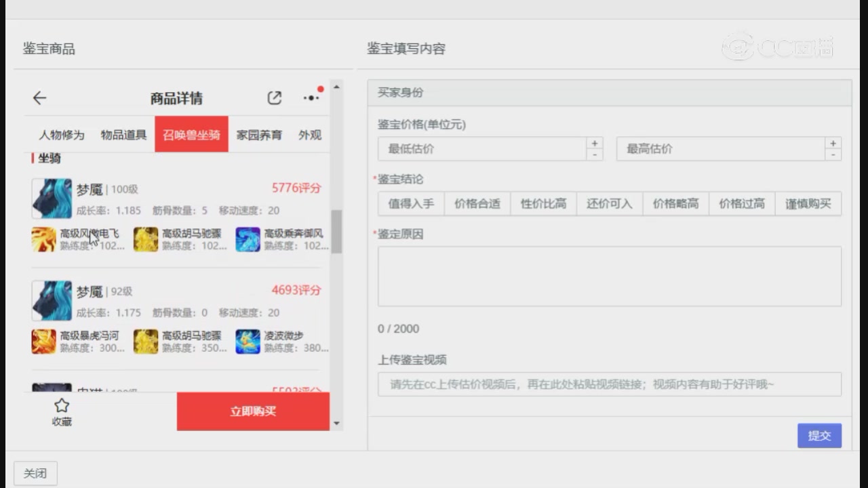Image resolution: width=868 pixels, height=488 pixels.
Task: Decrease 最高估价 with the minus stepper
Action: 833,155
